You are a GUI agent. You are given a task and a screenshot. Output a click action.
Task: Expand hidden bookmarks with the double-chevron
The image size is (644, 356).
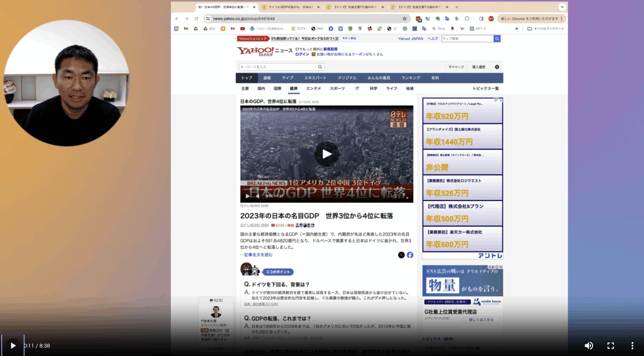516,29
